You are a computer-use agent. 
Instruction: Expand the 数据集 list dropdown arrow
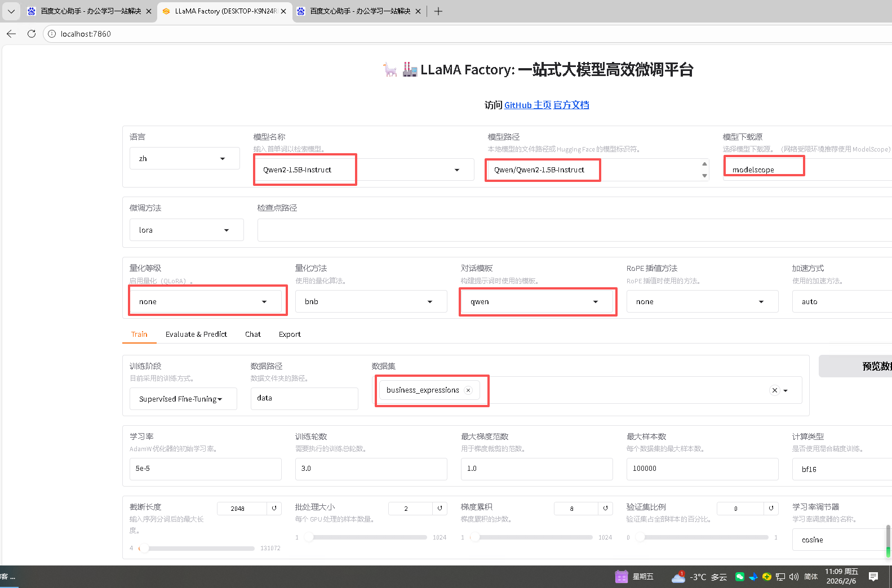click(x=786, y=390)
